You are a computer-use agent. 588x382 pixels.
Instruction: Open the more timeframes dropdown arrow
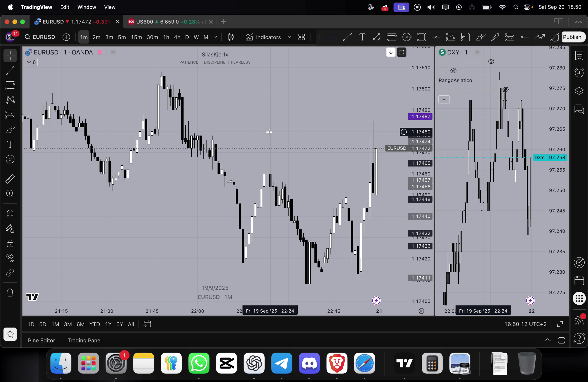click(215, 37)
